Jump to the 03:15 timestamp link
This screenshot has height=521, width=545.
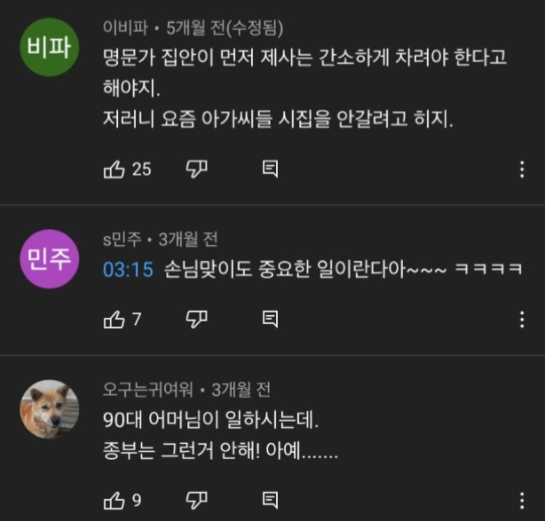(x=128, y=270)
